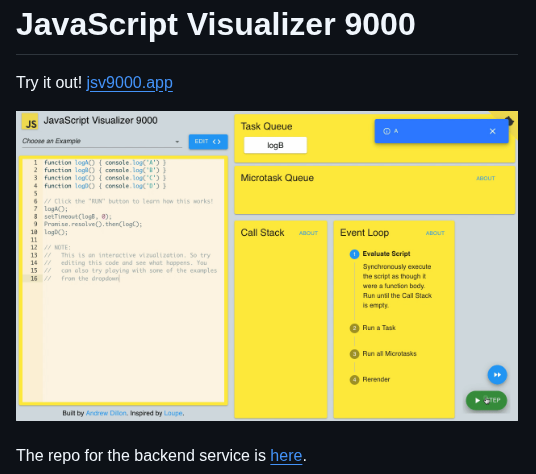The width and height of the screenshot is (536, 474).
Task: Click the 'Task Queue' heading
Action: (x=267, y=126)
